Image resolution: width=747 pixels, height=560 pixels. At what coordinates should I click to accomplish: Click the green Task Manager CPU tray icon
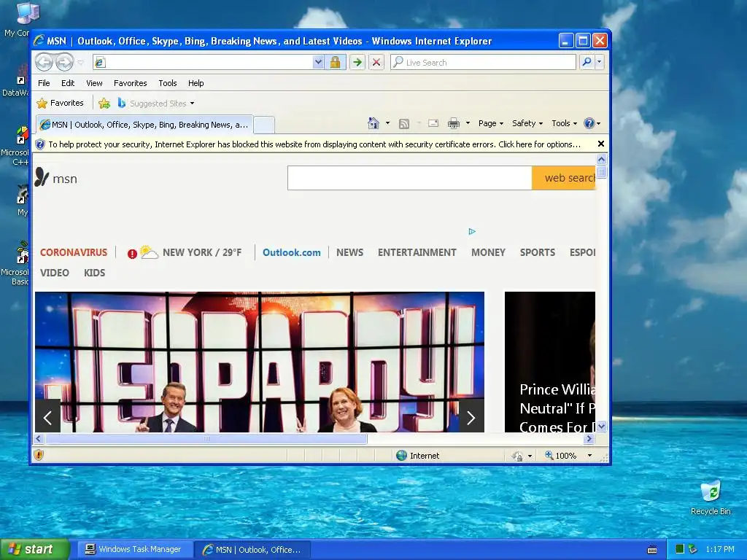tap(680, 549)
